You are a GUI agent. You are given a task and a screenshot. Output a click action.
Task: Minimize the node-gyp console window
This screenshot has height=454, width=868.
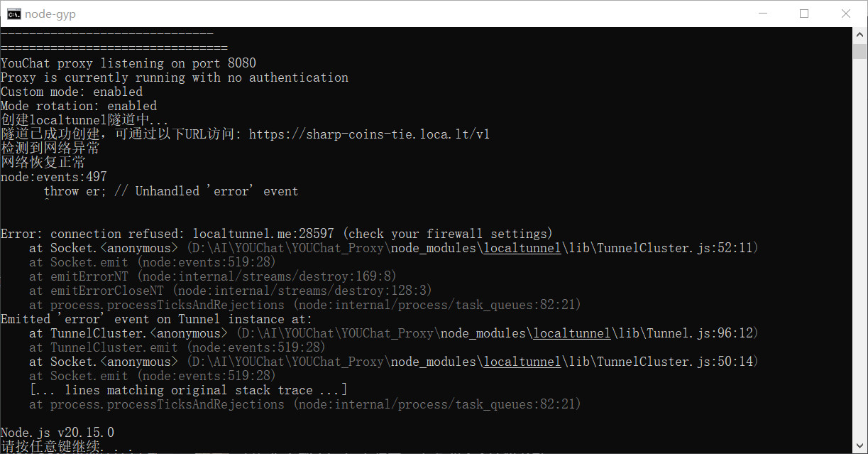(x=763, y=13)
